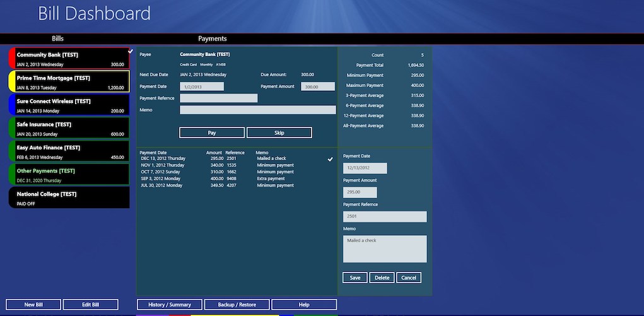Select the Prime Time Mortgage bill tile
The image size is (644, 316).
pos(69,82)
